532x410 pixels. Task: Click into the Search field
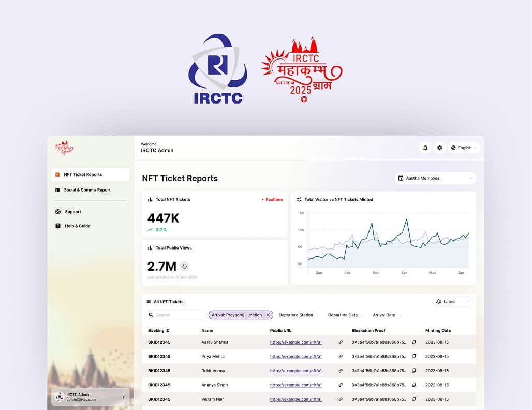(x=175, y=315)
